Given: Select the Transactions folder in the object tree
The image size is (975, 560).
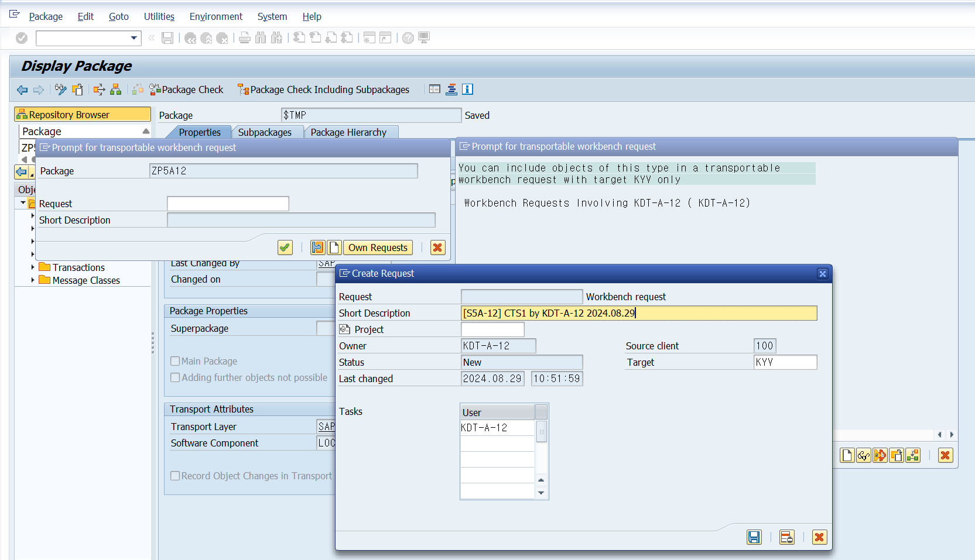Looking at the screenshot, I should (78, 267).
